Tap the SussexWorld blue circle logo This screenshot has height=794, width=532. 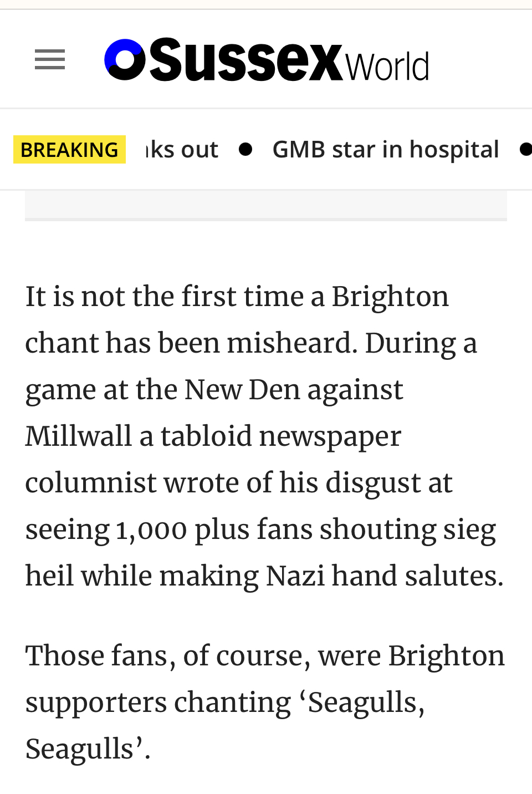pyautogui.click(x=125, y=59)
